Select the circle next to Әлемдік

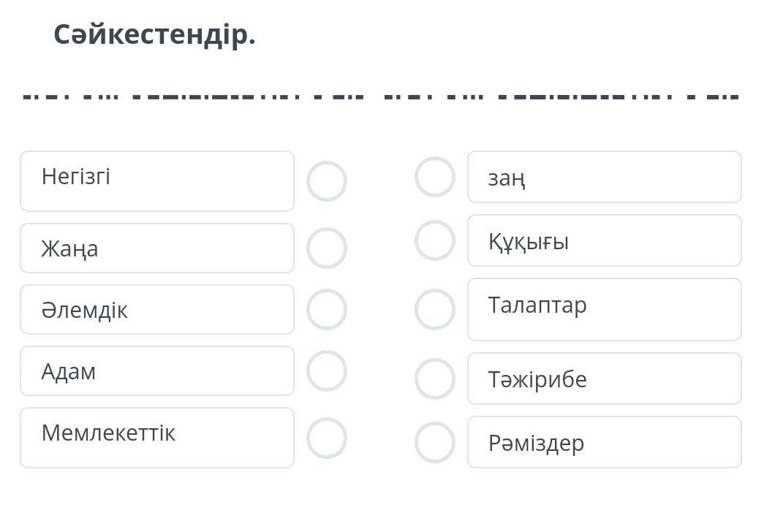(326, 309)
